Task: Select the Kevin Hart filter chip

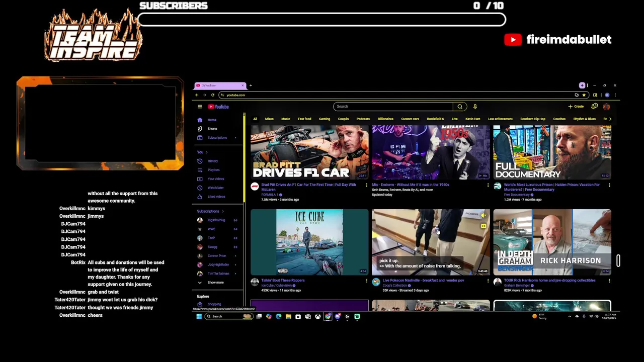Action: tap(473, 119)
